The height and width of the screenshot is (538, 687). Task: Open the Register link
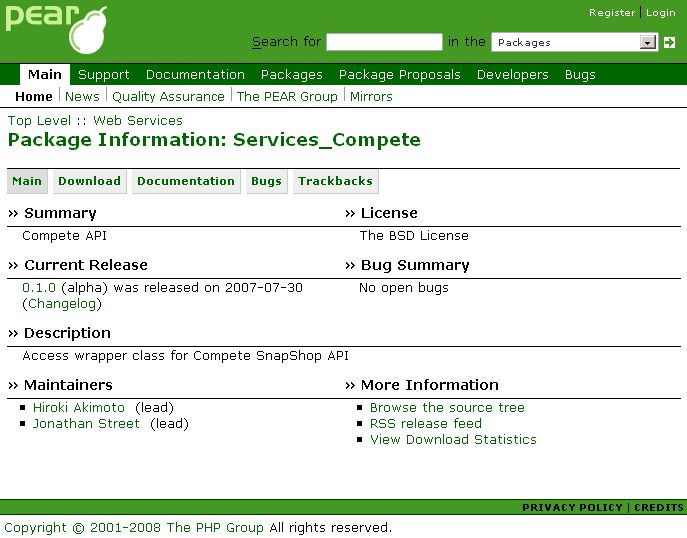click(x=612, y=13)
